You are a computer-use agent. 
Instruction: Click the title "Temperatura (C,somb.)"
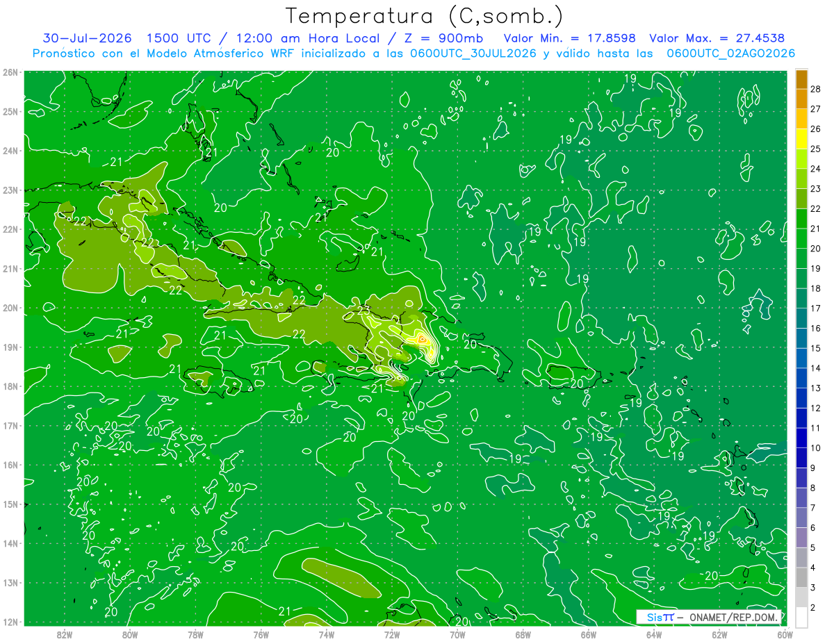tap(425, 16)
